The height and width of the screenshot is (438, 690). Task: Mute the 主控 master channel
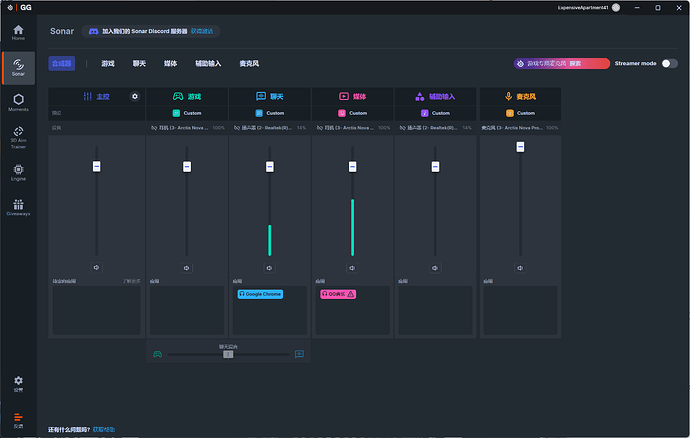pyautogui.click(x=97, y=267)
